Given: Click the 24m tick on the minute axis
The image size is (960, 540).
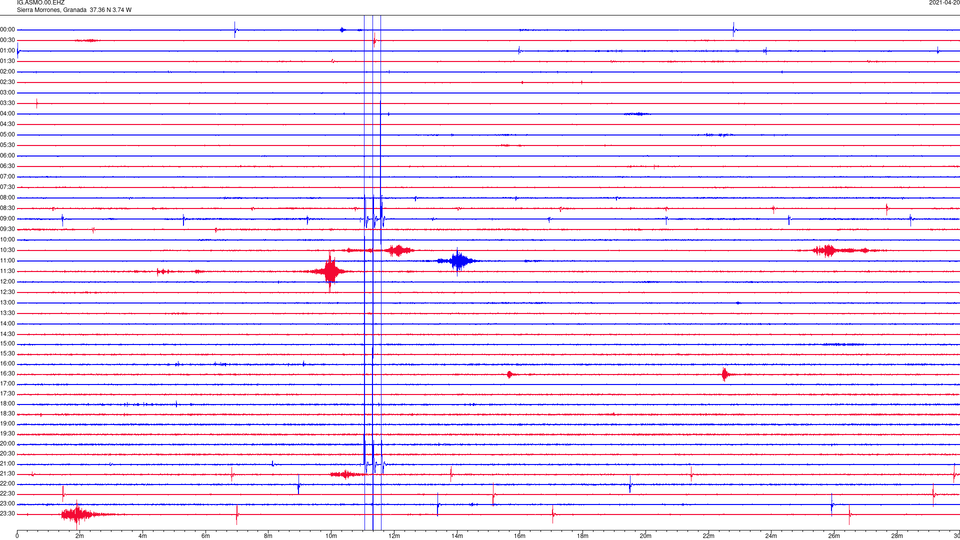Looking at the screenshot, I should pos(771,536).
